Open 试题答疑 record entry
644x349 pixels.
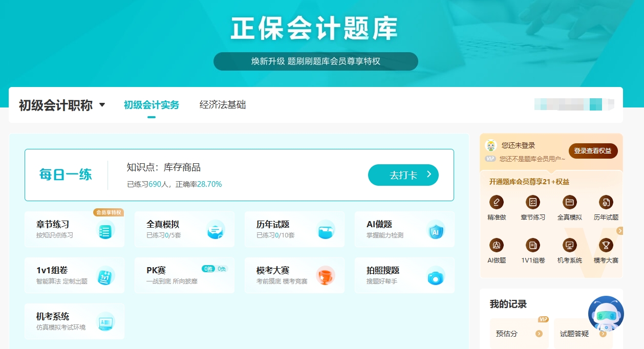coord(583,334)
